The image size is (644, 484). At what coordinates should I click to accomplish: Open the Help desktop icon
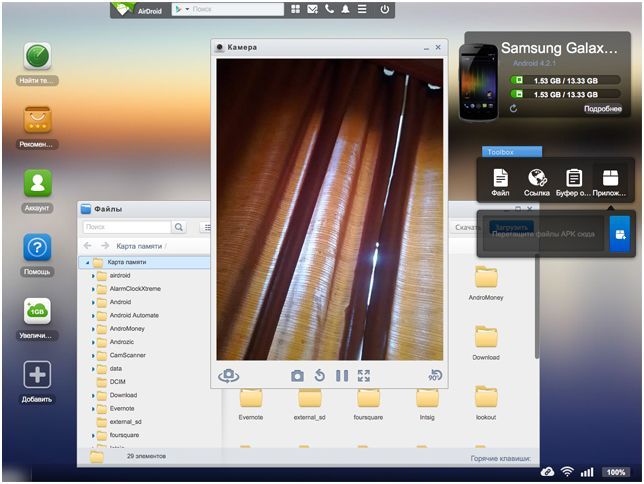(x=37, y=247)
